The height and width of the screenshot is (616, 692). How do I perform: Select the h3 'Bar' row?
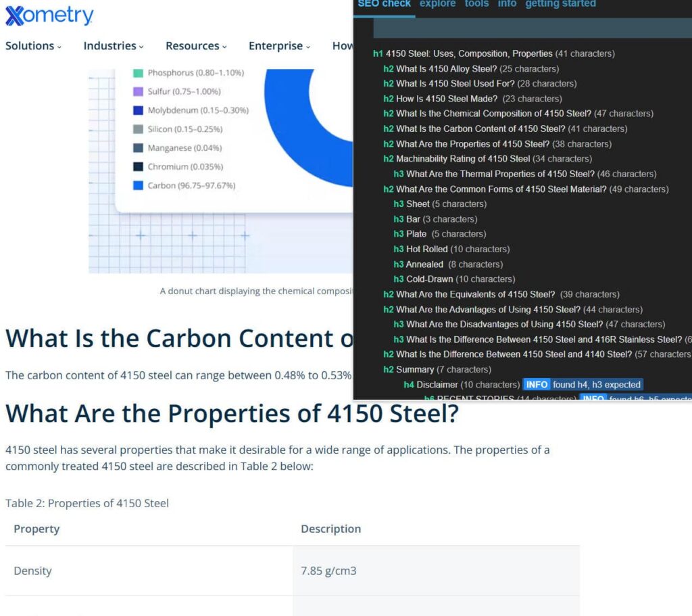(435, 219)
